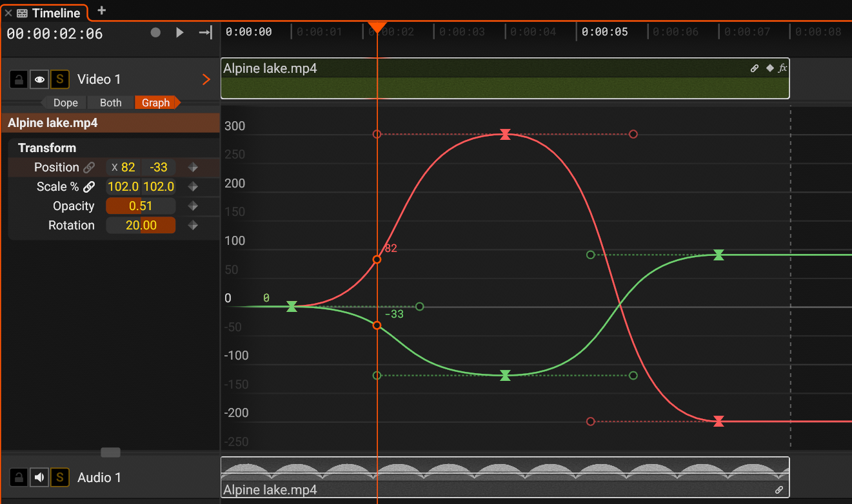Switch to Dope view
Image resolution: width=852 pixels, height=504 pixels.
point(65,102)
